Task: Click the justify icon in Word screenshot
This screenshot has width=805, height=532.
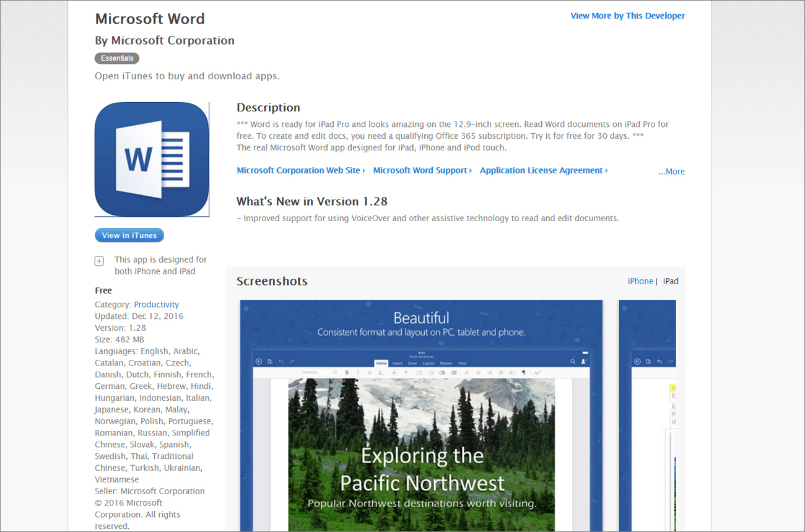Action: [501, 372]
